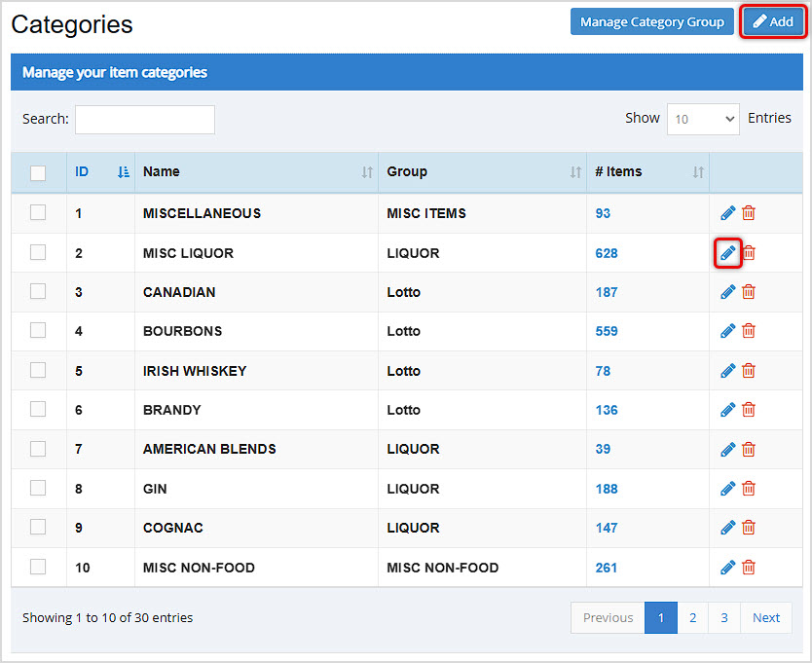Go to page 2 of entries
The image size is (812, 663).
[x=692, y=617]
